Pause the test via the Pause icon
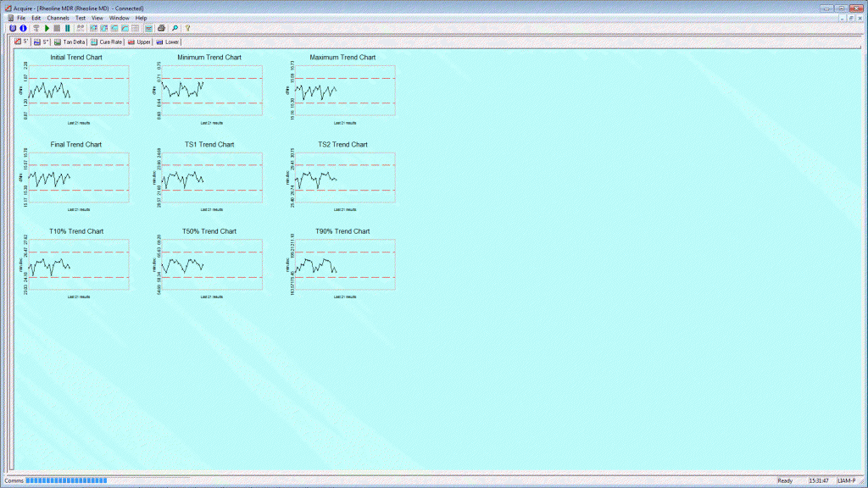The height and width of the screenshot is (488, 868). (67, 28)
